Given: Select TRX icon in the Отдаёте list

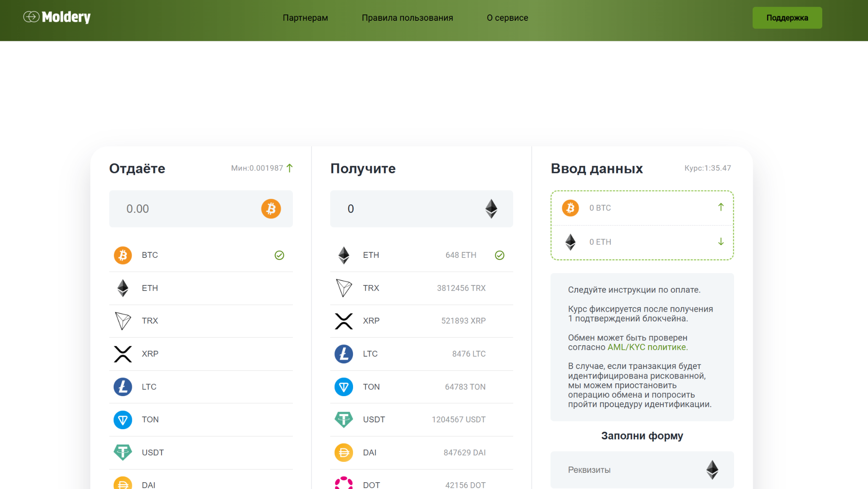Looking at the screenshot, I should pos(123,321).
